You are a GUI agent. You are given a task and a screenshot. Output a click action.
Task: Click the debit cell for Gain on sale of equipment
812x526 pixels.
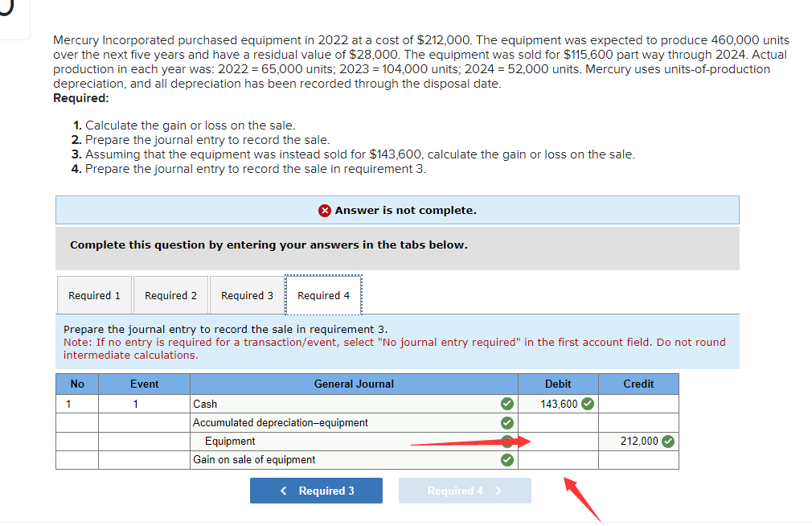click(x=558, y=460)
